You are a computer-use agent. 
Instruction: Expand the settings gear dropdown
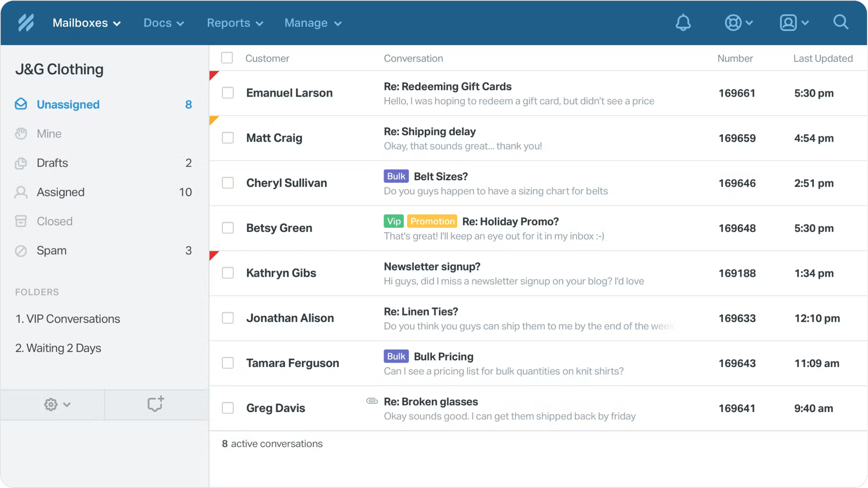(57, 404)
